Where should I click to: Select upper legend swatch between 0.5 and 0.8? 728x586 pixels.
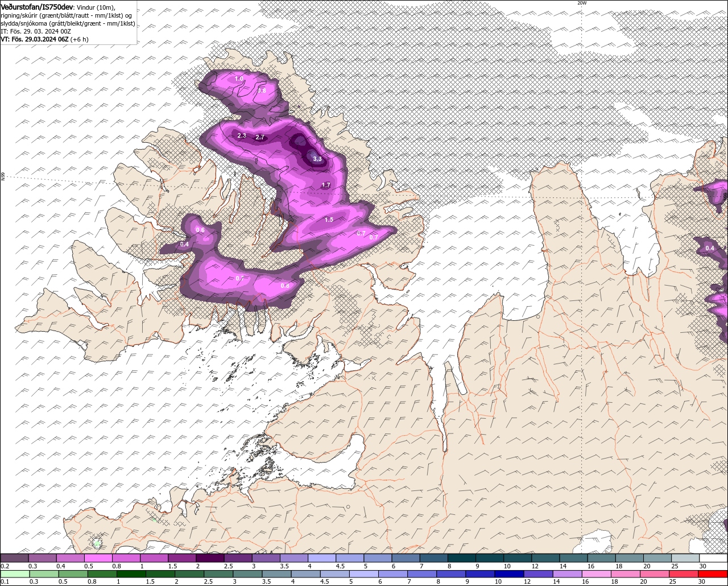point(98,558)
